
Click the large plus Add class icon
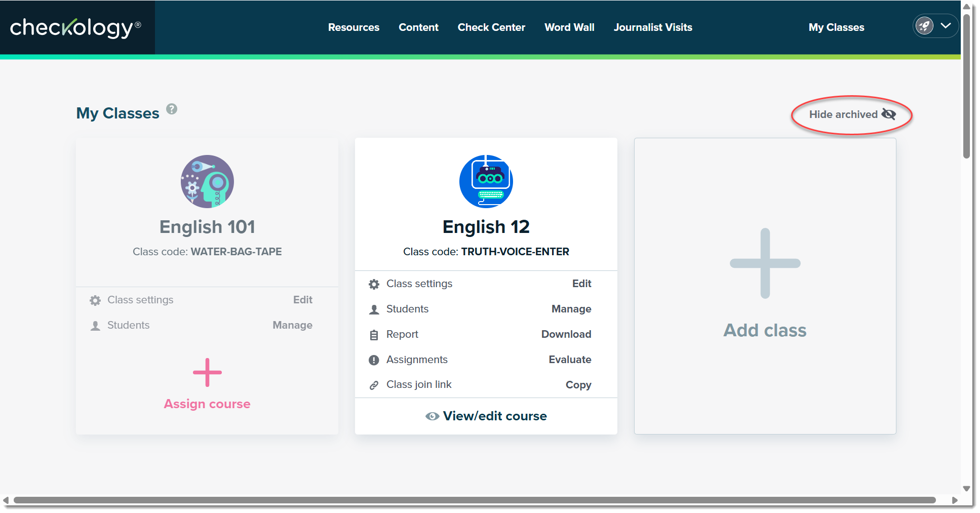click(x=765, y=263)
